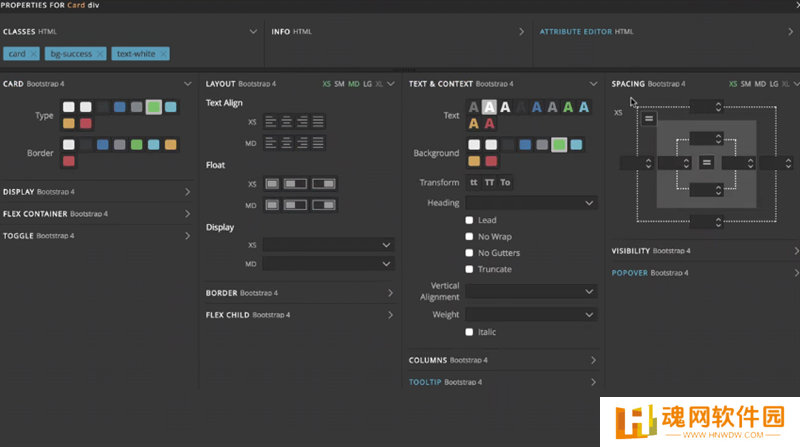Align text center for XS breakpoint
This screenshot has height=447, width=800.
click(287, 122)
